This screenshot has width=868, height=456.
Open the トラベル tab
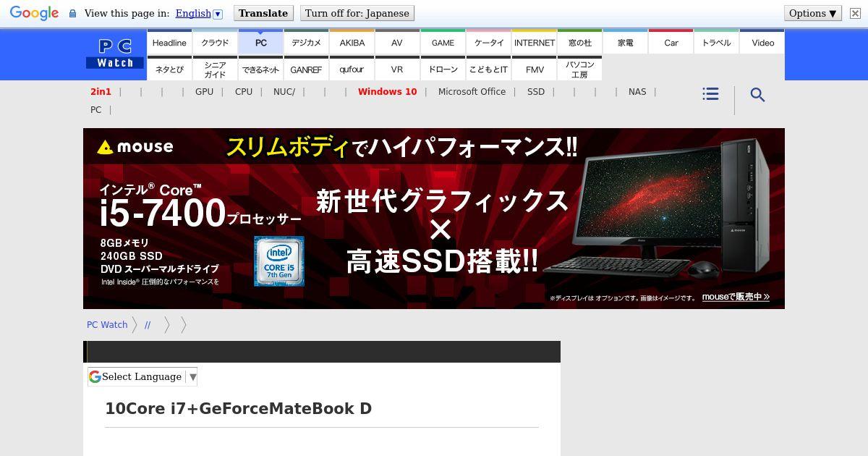pyautogui.click(x=717, y=42)
